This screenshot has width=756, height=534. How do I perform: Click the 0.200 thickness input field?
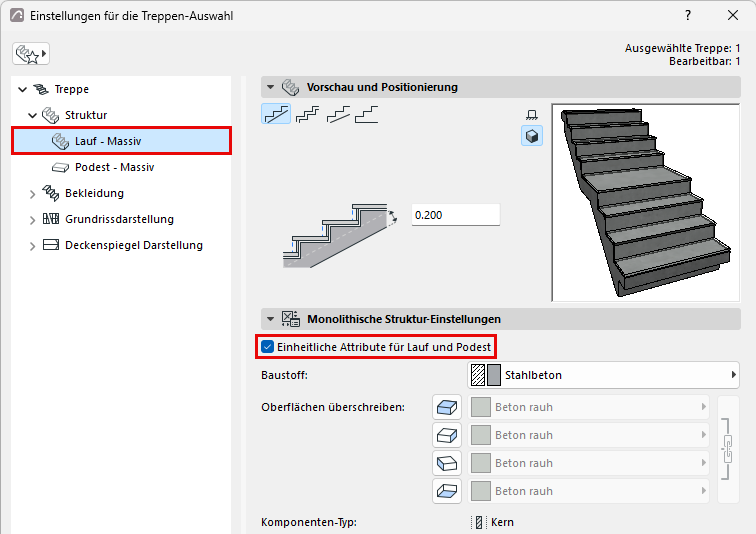click(456, 215)
